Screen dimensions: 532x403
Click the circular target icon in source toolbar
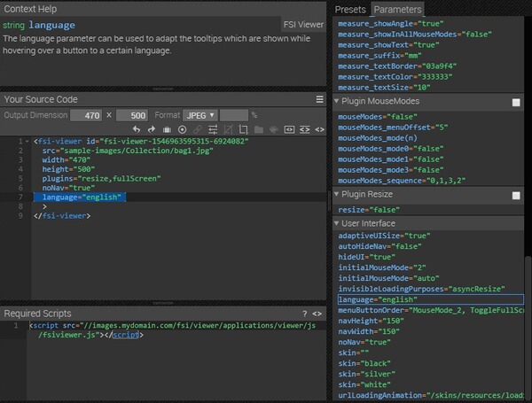tap(183, 130)
